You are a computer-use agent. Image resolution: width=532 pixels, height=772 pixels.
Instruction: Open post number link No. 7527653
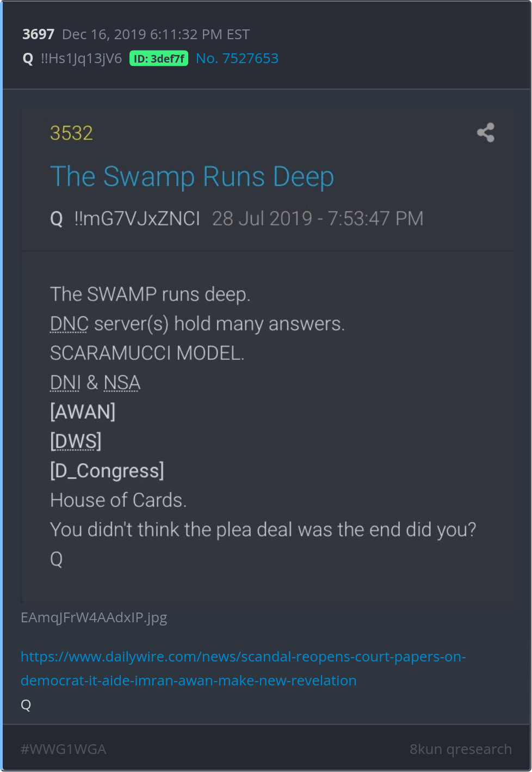(x=237, y=58)
